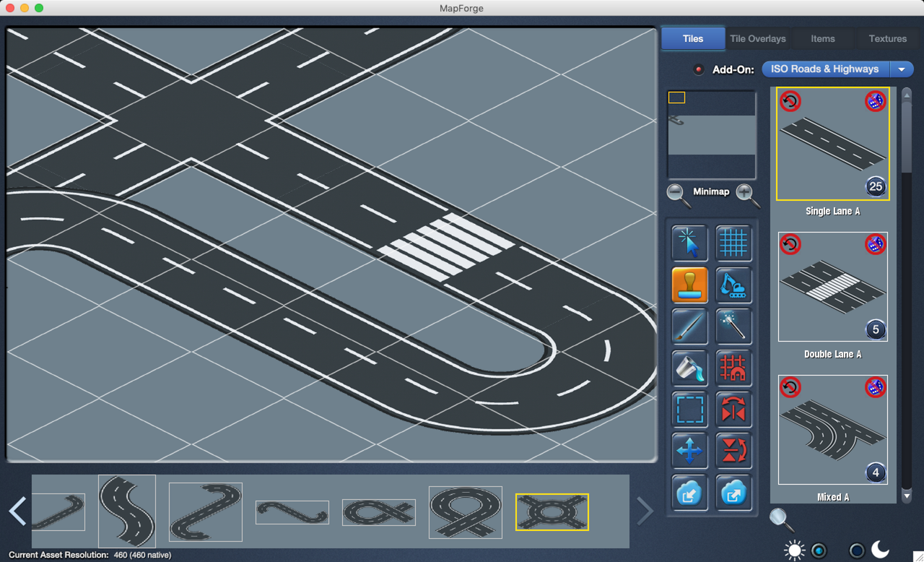Show next tile variants with right chevron

[645, 511]
